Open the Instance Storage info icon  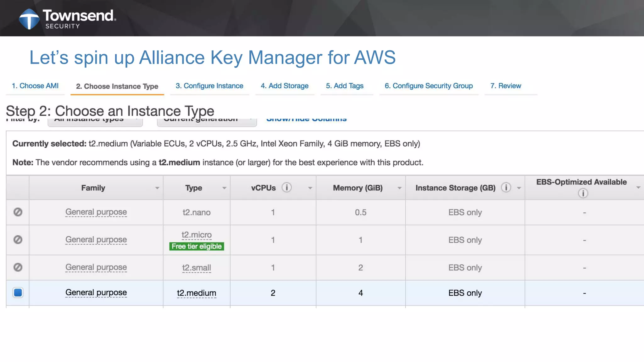coord(506,188)
